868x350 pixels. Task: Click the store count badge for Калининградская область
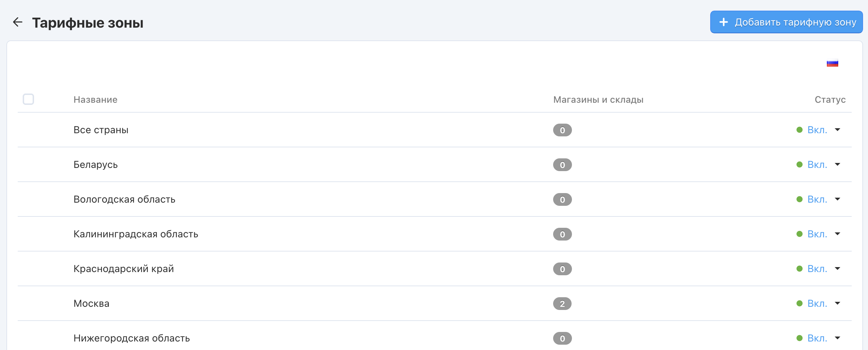tap(562, 234)
